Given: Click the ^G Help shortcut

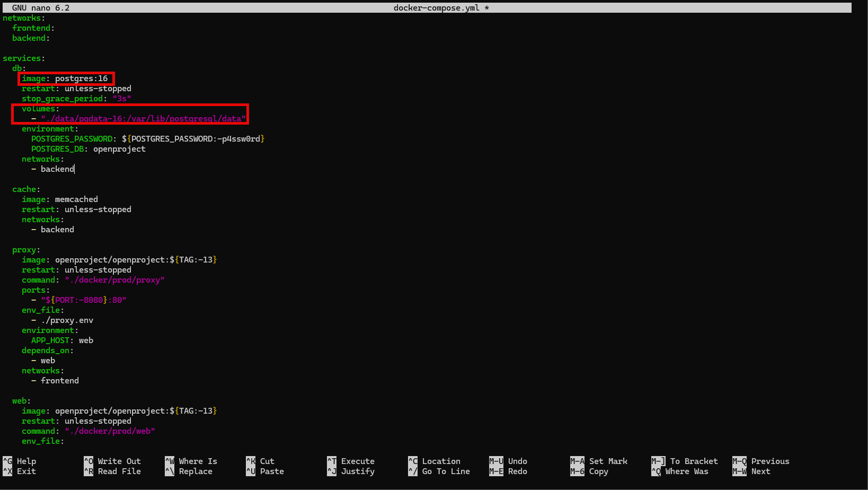Looking at the screenshot, I should (x=20, y=461).
